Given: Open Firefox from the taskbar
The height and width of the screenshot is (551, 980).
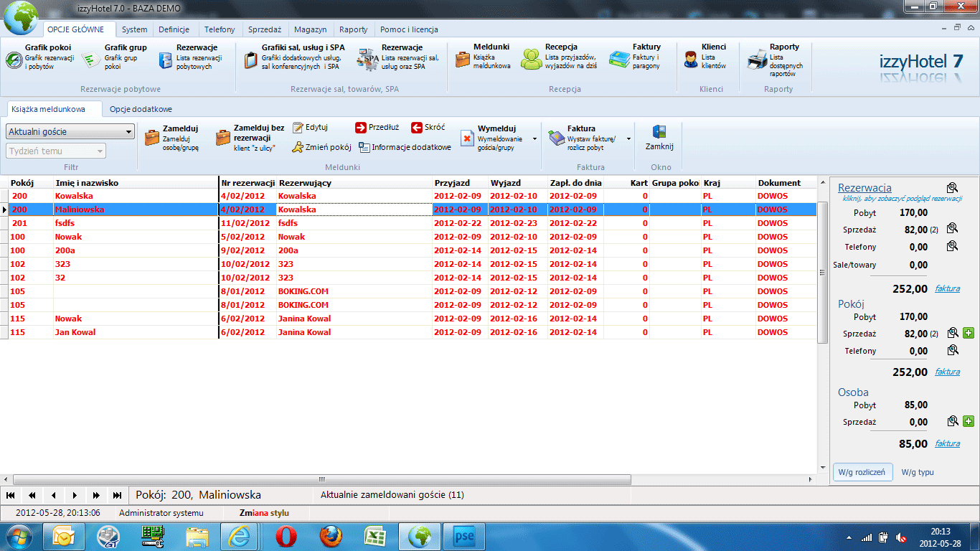Looking at the screenshot, I should tap(331, 536).
